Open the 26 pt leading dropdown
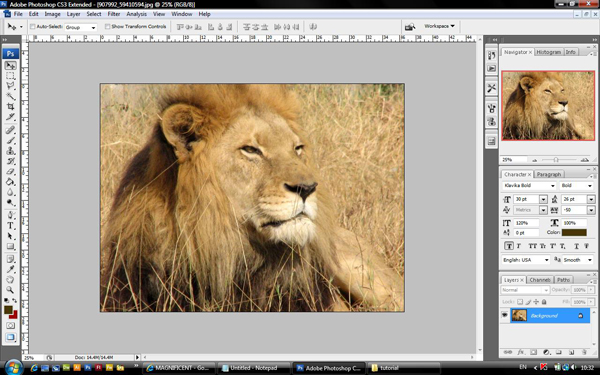Viewport: 600px width, 375px height. tap(591, 199)
